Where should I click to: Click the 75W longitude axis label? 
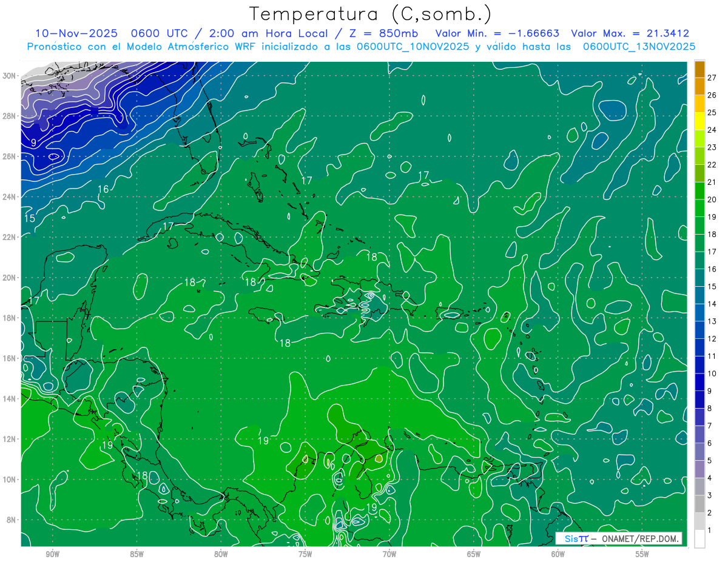click(305, 554)
